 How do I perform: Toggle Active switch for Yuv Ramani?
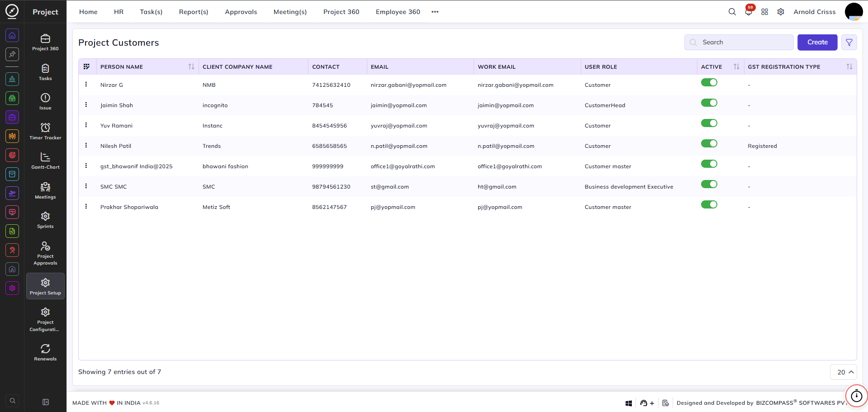pyautogui.click(x=709, y=123)
